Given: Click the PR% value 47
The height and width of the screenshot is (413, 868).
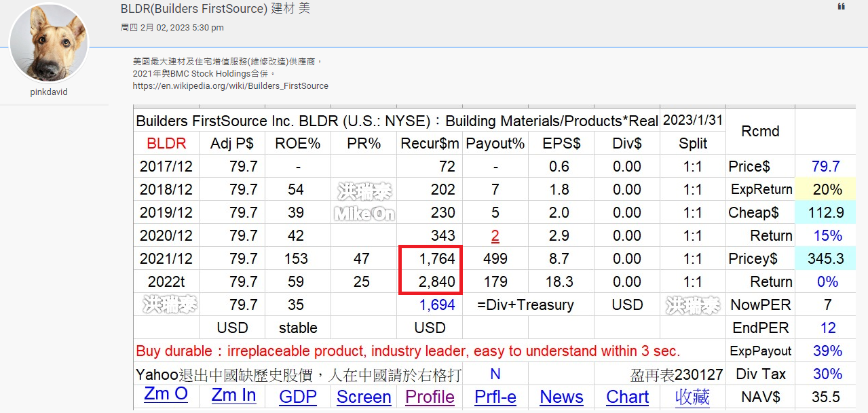Looking at the screenshot, I should tap(362, 258).
